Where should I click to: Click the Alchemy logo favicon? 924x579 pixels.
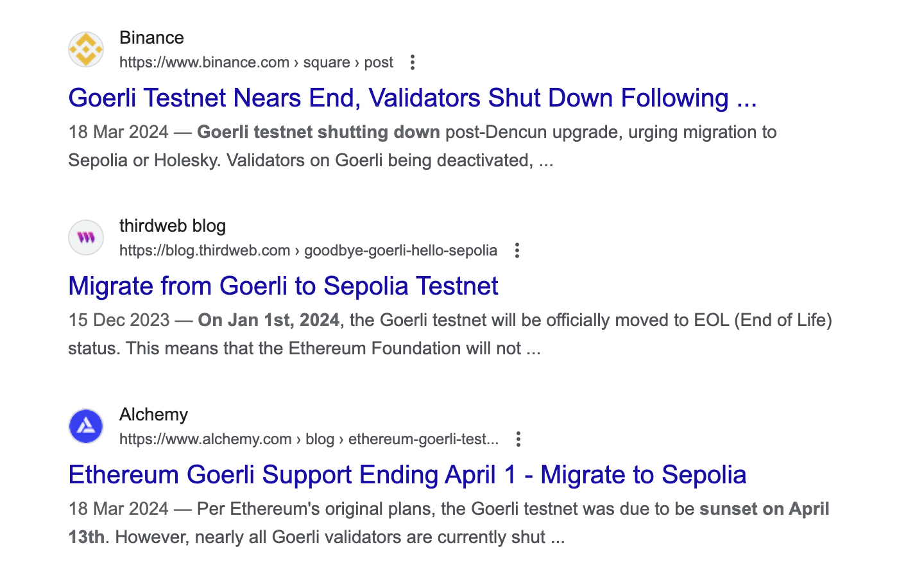click(x=86, y=426)
